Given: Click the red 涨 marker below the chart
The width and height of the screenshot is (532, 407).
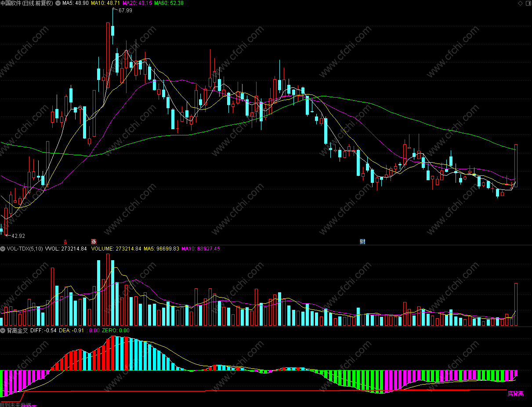Looking at the screenshot, I should click(93, 241).
